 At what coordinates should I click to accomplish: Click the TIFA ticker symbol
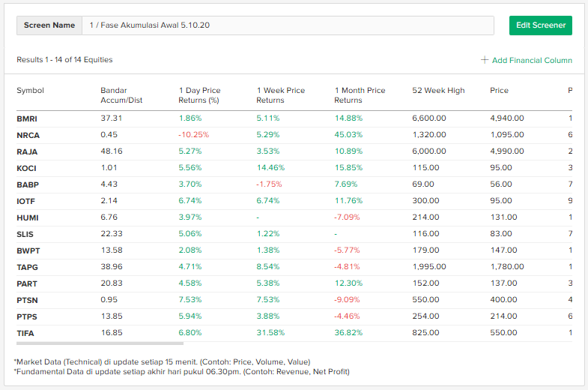(26, 333)
